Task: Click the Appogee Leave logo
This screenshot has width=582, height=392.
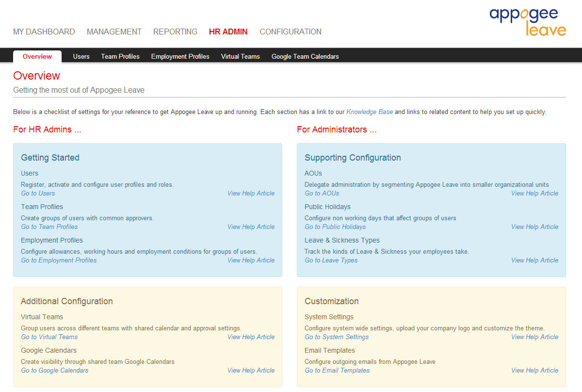Action: [528, 22]
